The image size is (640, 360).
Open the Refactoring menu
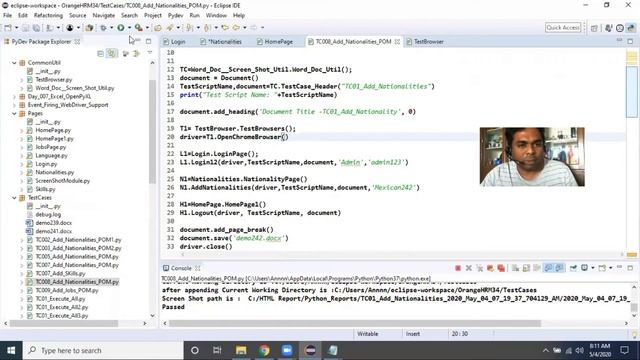coord(48,16)
